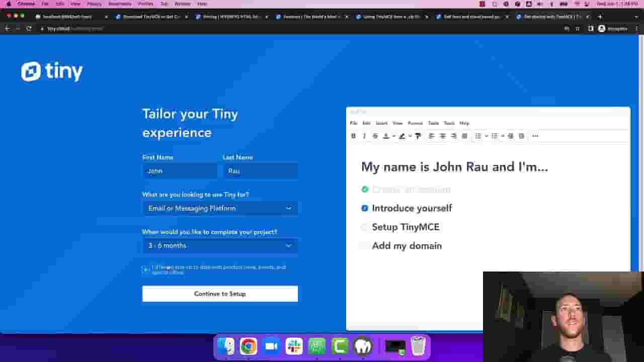
Task: Insert a bullet list in the editor
Action: point(494,136)
